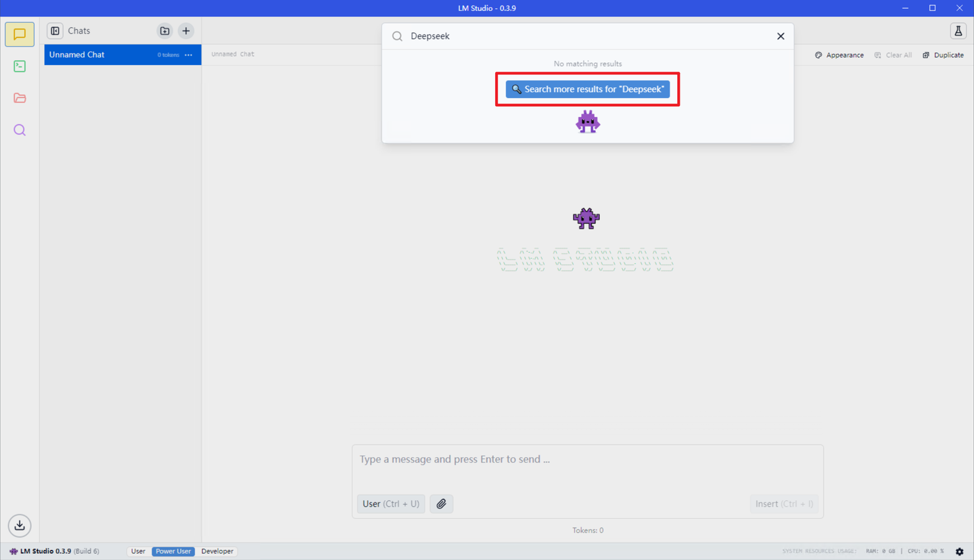
Task: Search more results for "Deepseek"
Action: click(x=588, y=89)
